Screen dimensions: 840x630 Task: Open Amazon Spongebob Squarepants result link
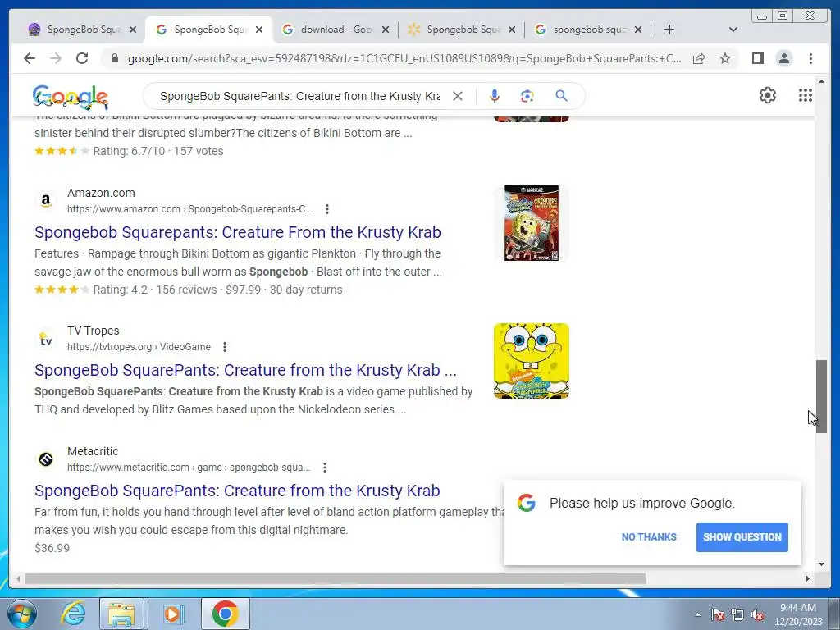238,232
